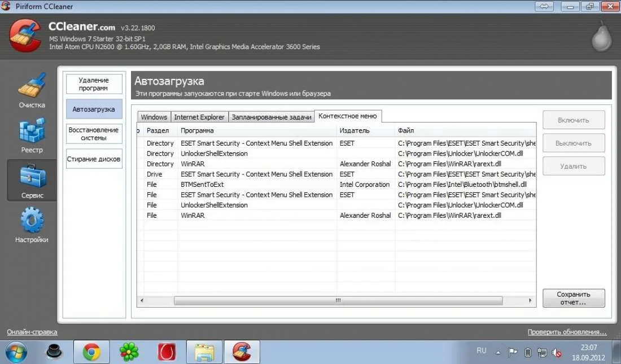Select the File WinRAR row
The image size is (621, 364).
[x=336, y=215]
